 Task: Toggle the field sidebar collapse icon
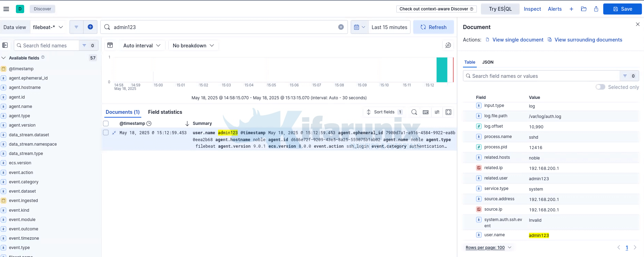pyautogui.click(x=5, y=45)
